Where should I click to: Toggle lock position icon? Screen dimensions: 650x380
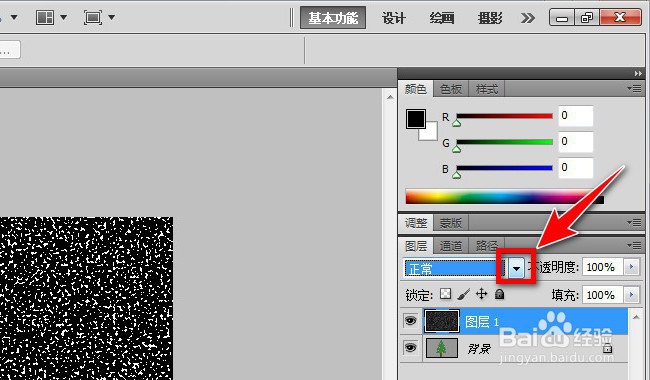481,294
